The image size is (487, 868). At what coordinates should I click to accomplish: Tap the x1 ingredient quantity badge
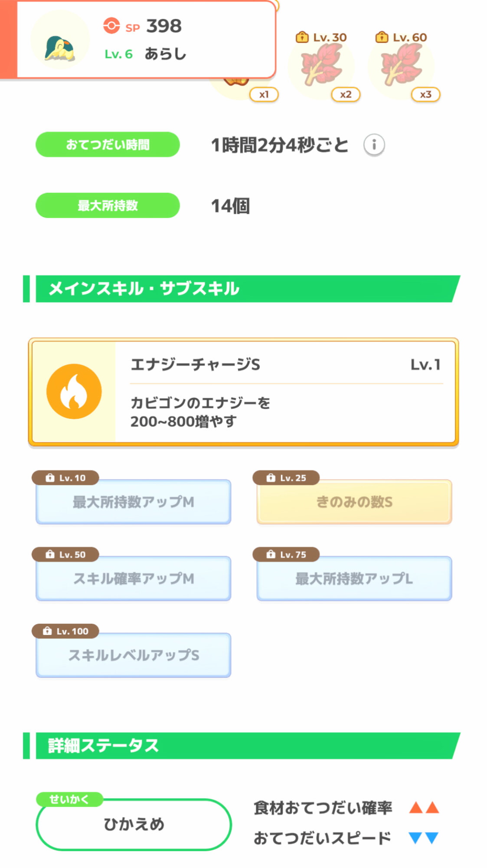coord(264,94)
